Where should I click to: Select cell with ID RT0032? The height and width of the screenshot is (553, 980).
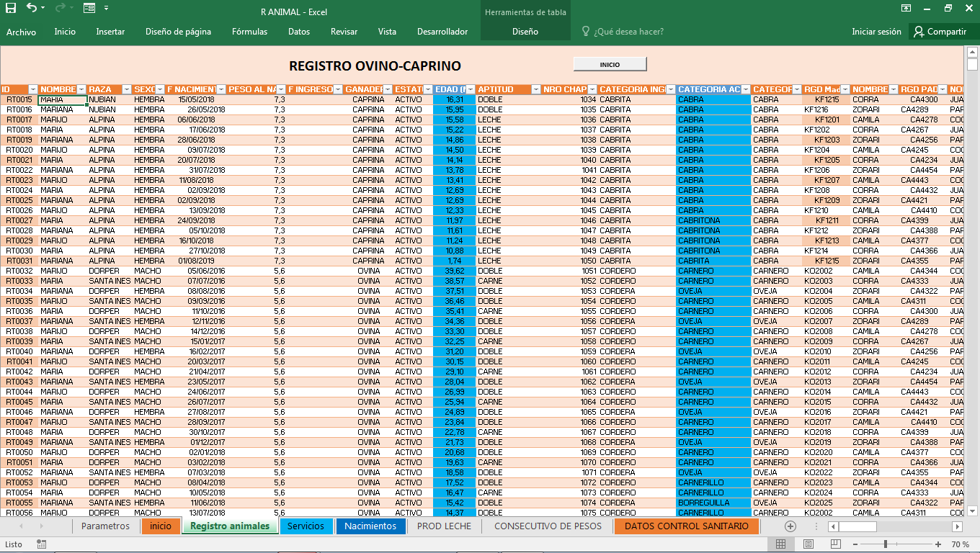coord(19,271)
